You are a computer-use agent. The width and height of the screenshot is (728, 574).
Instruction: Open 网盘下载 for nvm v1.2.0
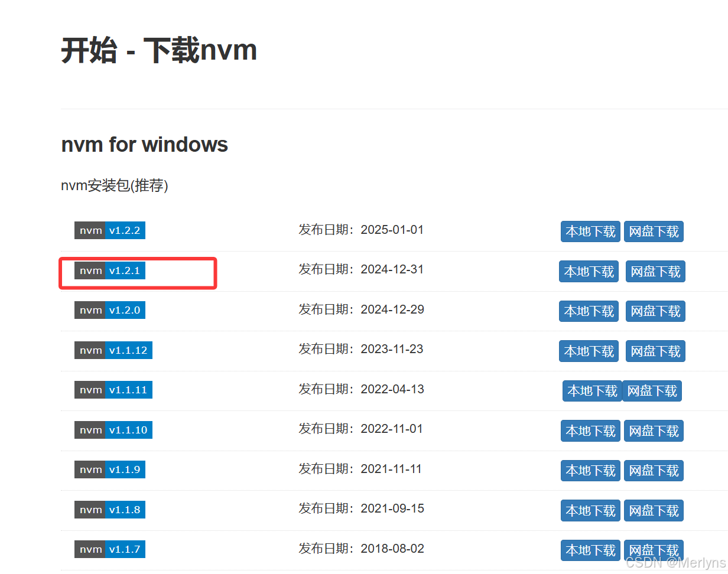[655, 311]
